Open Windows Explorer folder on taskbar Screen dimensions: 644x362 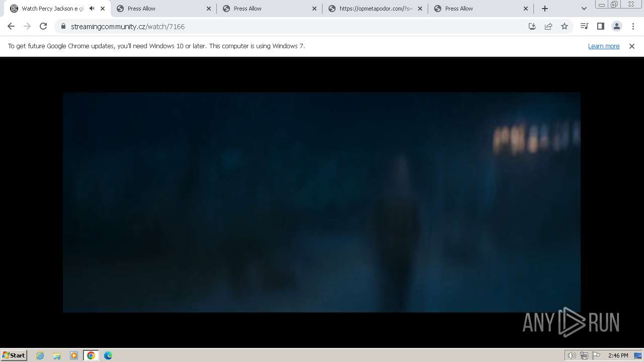[x=57, y=355]
